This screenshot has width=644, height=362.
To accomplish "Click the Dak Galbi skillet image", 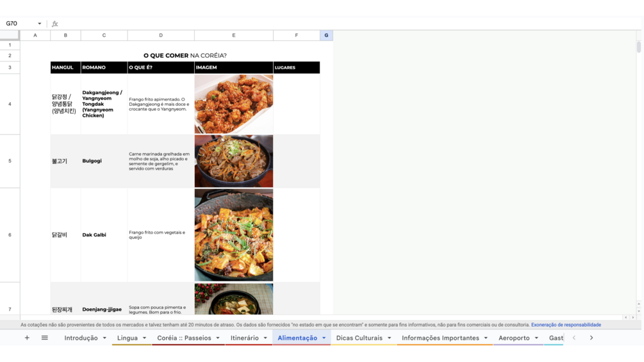I will [x=234, y=234].
